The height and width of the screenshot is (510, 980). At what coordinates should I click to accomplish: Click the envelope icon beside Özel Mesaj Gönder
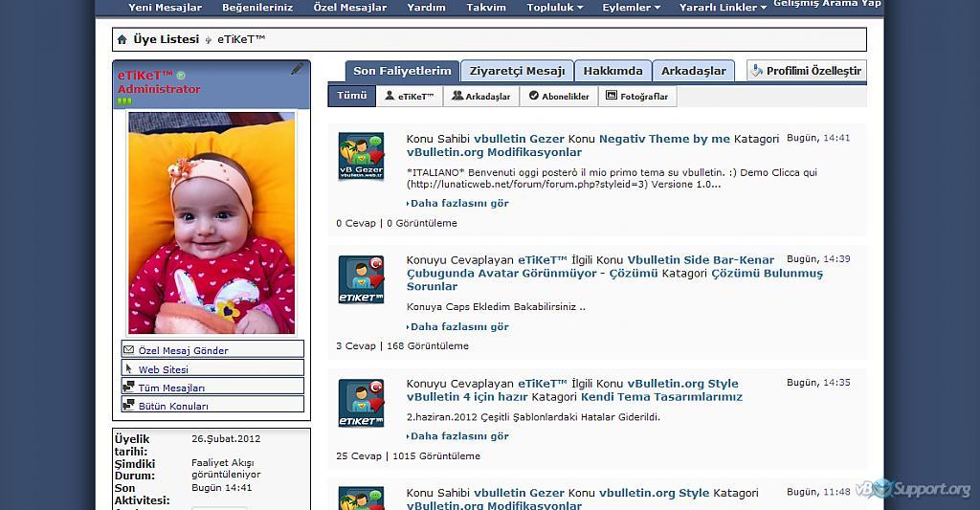(129, 350)
